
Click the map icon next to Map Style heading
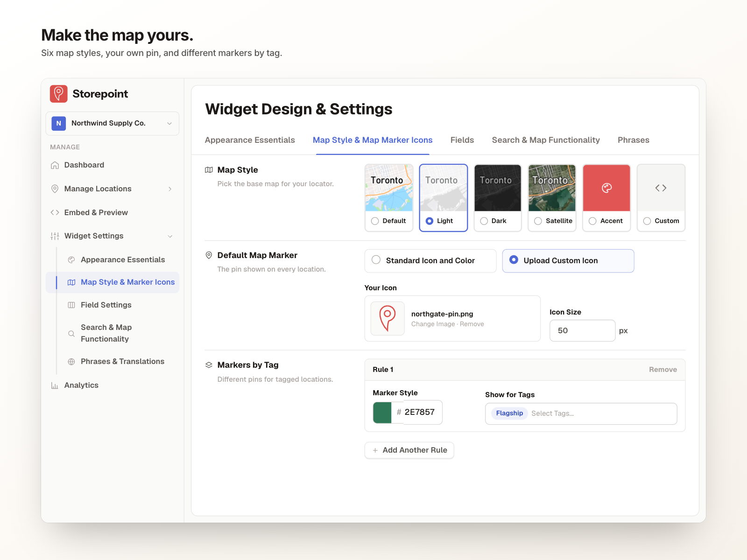(209, 170)
